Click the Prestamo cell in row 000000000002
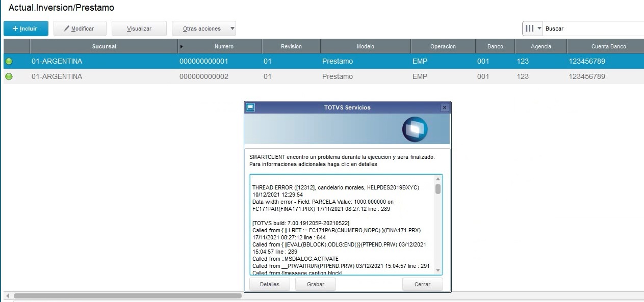The height and width of the screenshot is (302, 644). point(338,76)
